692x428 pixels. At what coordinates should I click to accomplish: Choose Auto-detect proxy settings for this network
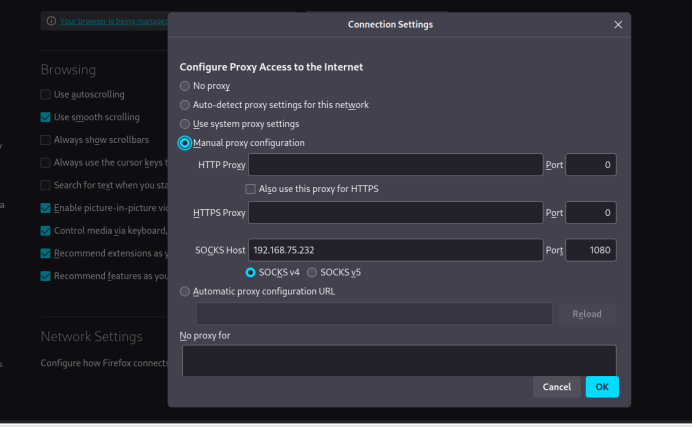click(x=185, y=105)
